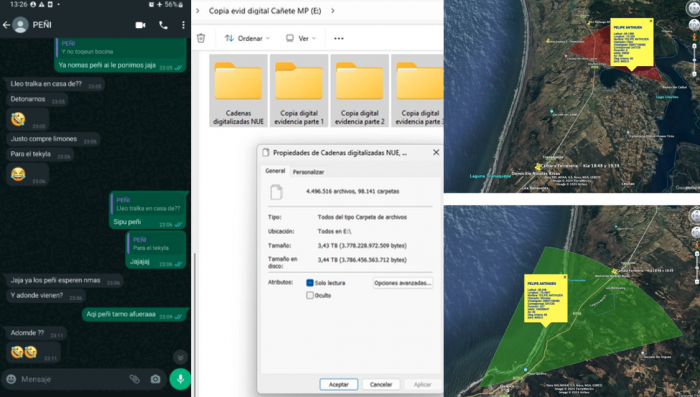700x397 pixels.
Task: Open the Ordenar sort dropdown
Action: click(247, 38)
